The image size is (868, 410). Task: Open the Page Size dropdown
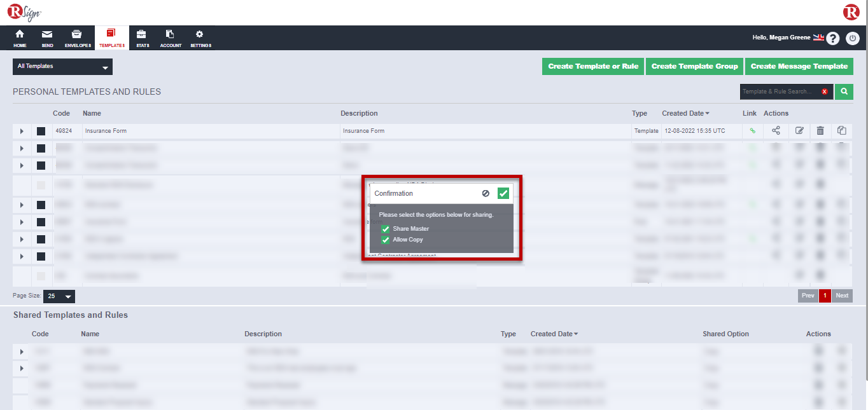click(59, 296)
